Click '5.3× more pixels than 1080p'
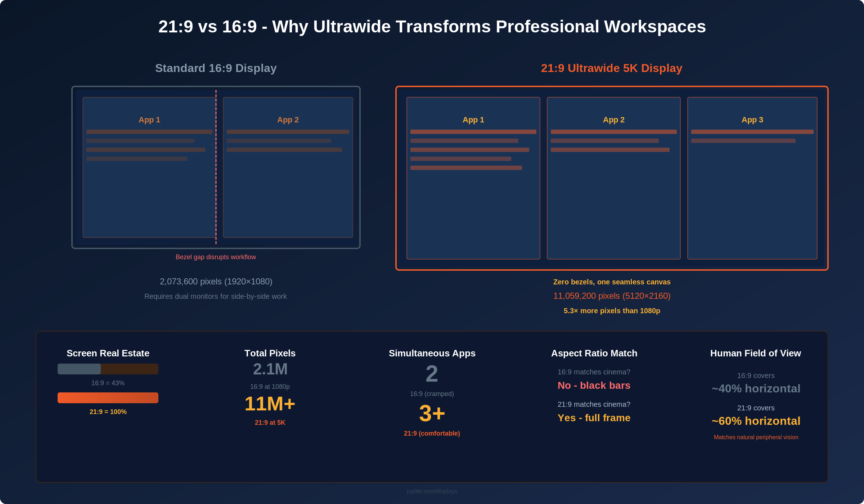The image size is (864, 504). coord(612,311)
